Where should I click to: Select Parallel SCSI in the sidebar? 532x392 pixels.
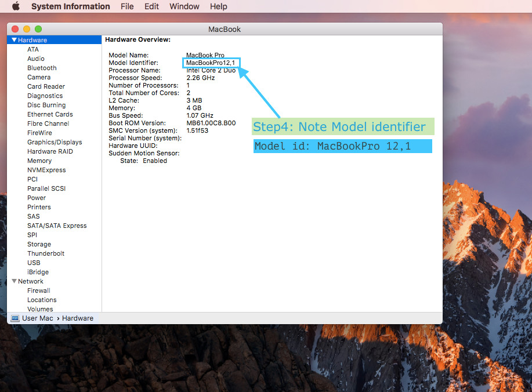pos(46,188)
